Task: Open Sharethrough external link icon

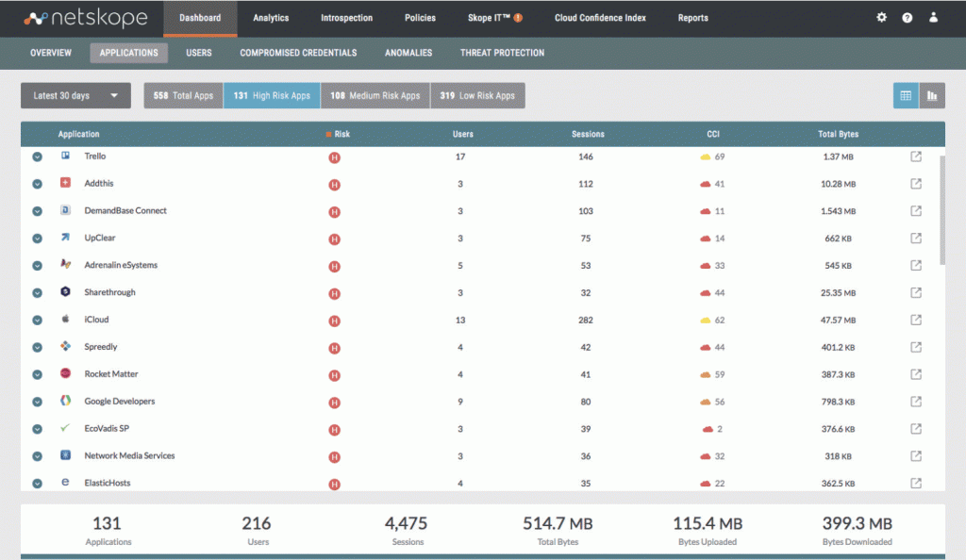Action: click(916, 292)
